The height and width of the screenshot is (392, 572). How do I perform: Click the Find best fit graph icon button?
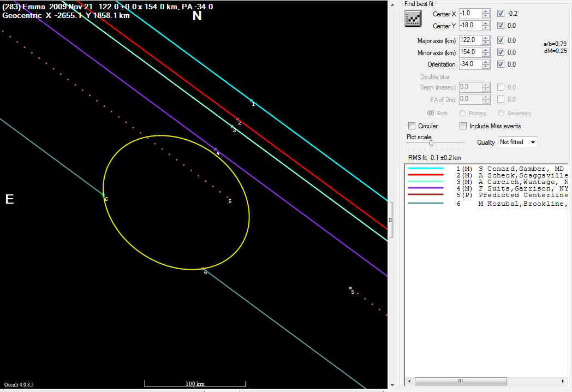point(413,19)
